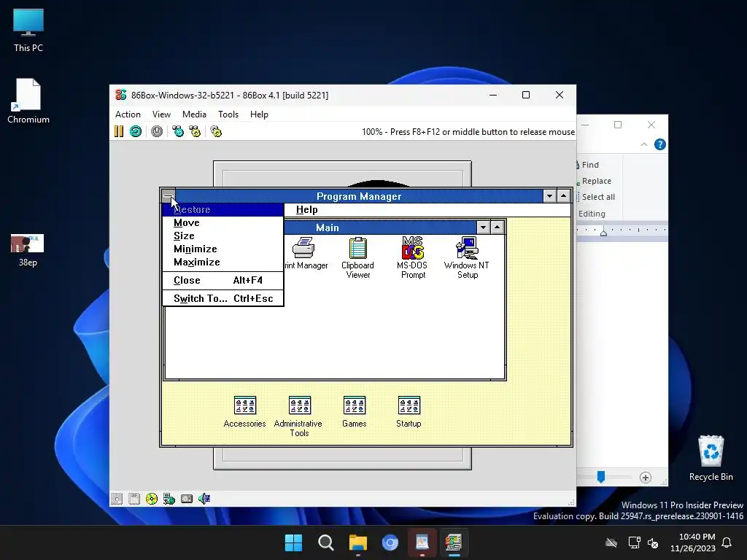Click the zoom slider thumb in background window
Screen dimensions: 747x560
click(601, 477)
